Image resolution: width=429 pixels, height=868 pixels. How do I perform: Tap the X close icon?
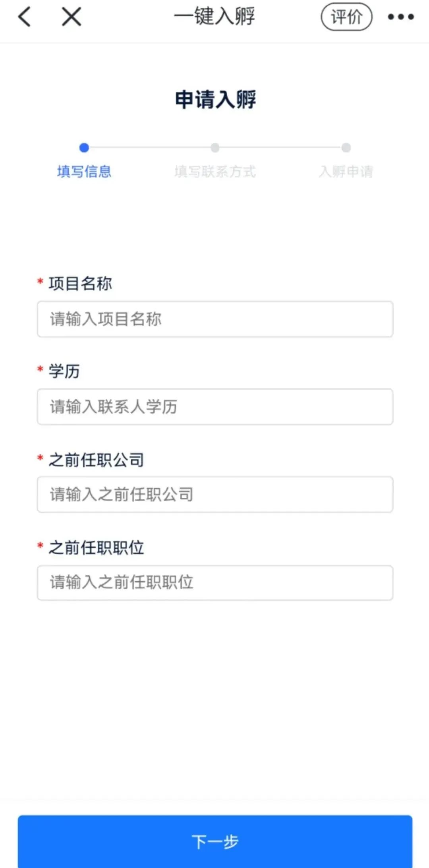[x=70, y=17]
